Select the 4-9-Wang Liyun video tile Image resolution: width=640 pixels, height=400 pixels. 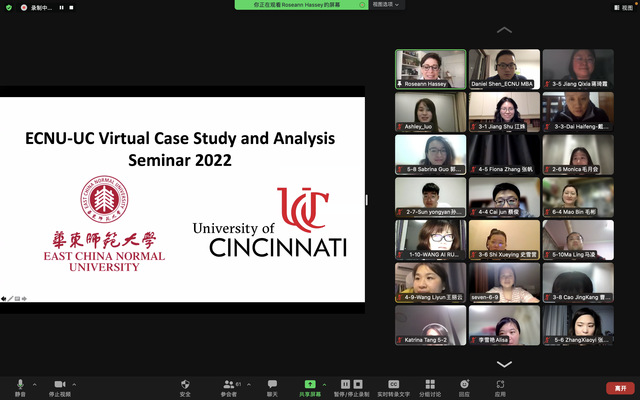point(431,282)
